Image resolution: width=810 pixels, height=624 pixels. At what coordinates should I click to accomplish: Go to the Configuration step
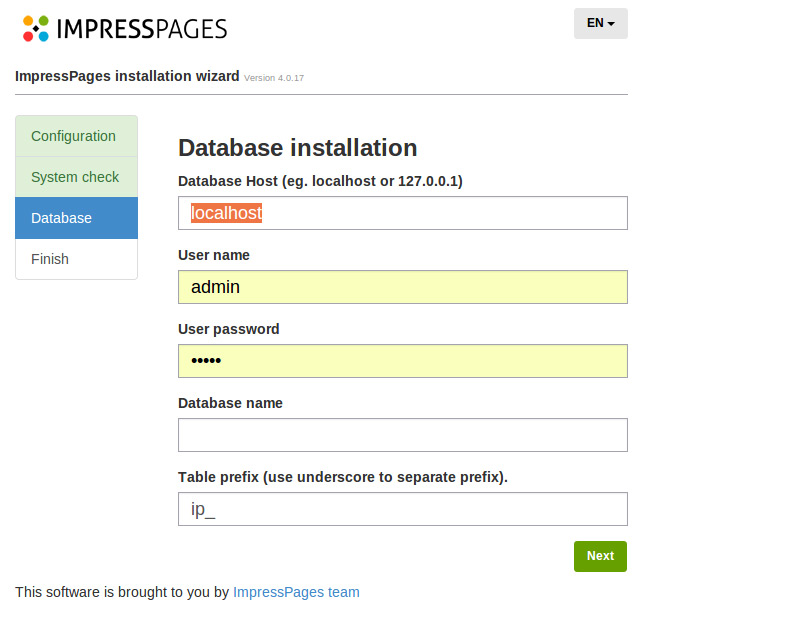coord(74,136)
